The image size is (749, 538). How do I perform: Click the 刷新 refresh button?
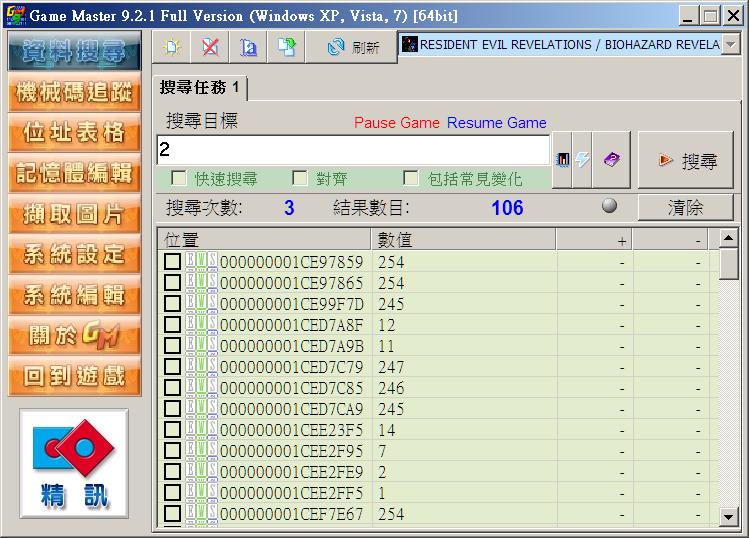353,47
